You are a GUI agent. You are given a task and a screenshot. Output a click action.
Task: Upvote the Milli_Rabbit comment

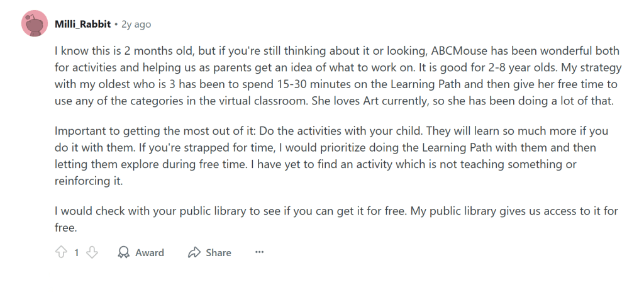(61, 252)
